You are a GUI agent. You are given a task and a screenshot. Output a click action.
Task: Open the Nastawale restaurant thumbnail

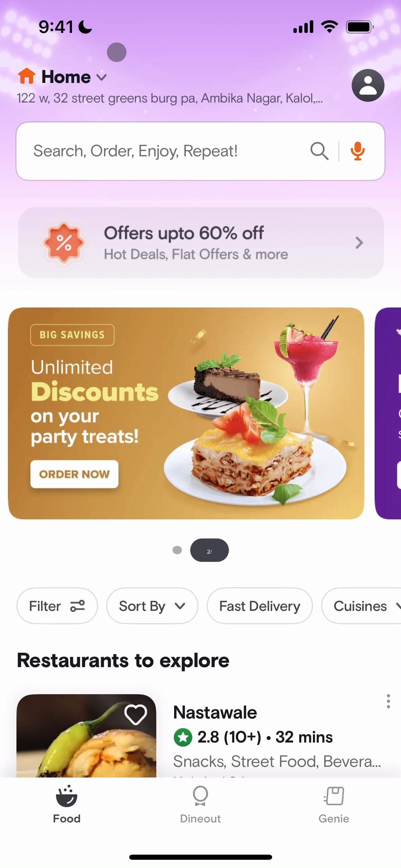[x=86, y=736]
